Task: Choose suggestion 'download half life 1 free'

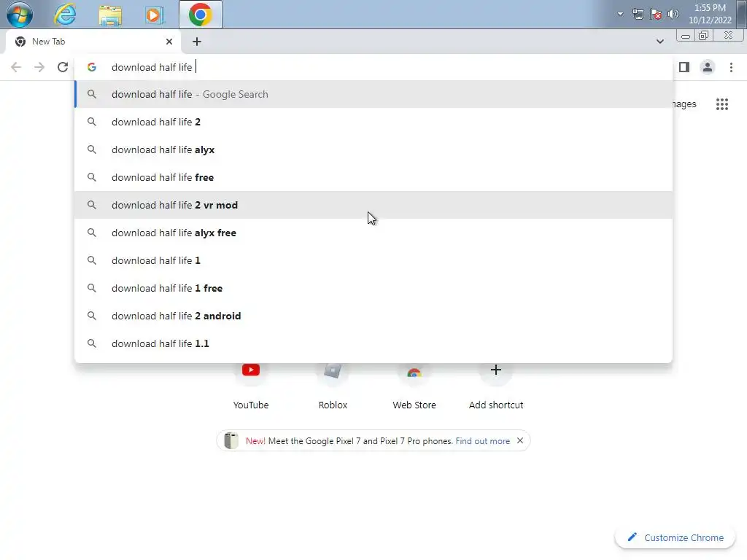Action: [373, 288]
